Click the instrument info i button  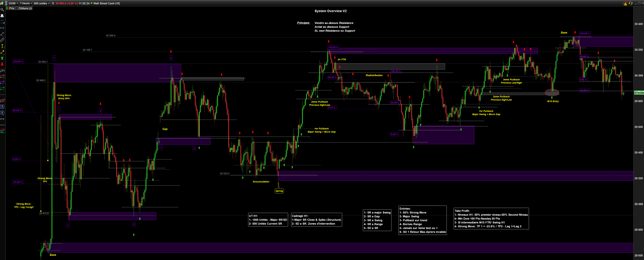[x=53, y=3]
